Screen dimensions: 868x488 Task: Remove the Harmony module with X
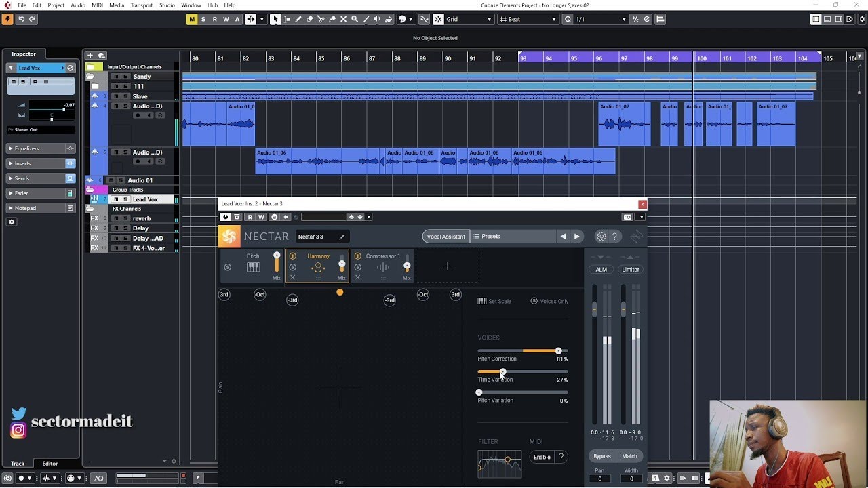tap(293, 277)
